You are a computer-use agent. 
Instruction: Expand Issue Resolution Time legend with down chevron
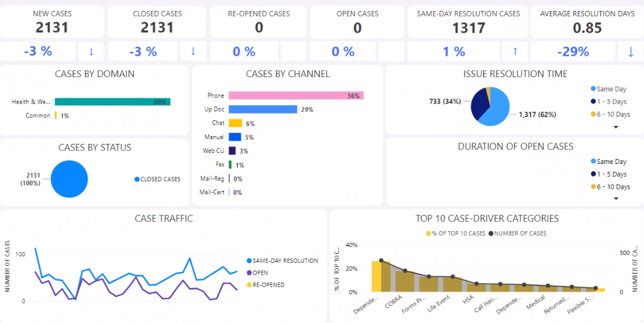coord(616,127)
